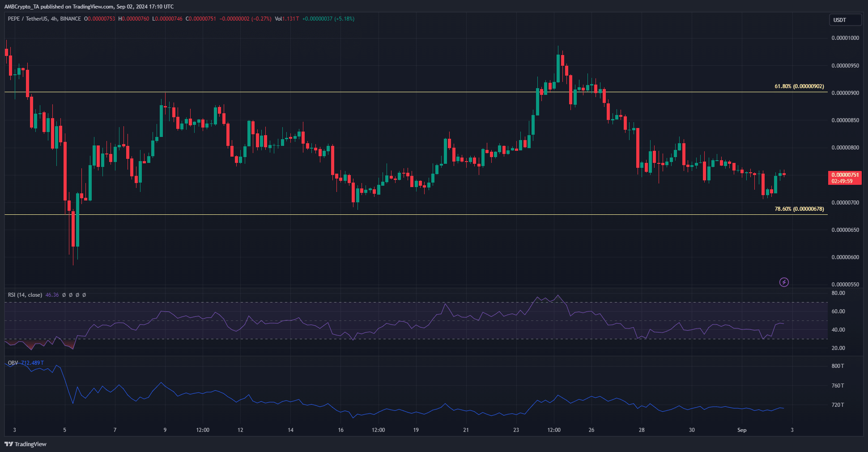Click the OBV 720T scale label
The height and width of the screenshot is (452, 868).
point(838,405)
